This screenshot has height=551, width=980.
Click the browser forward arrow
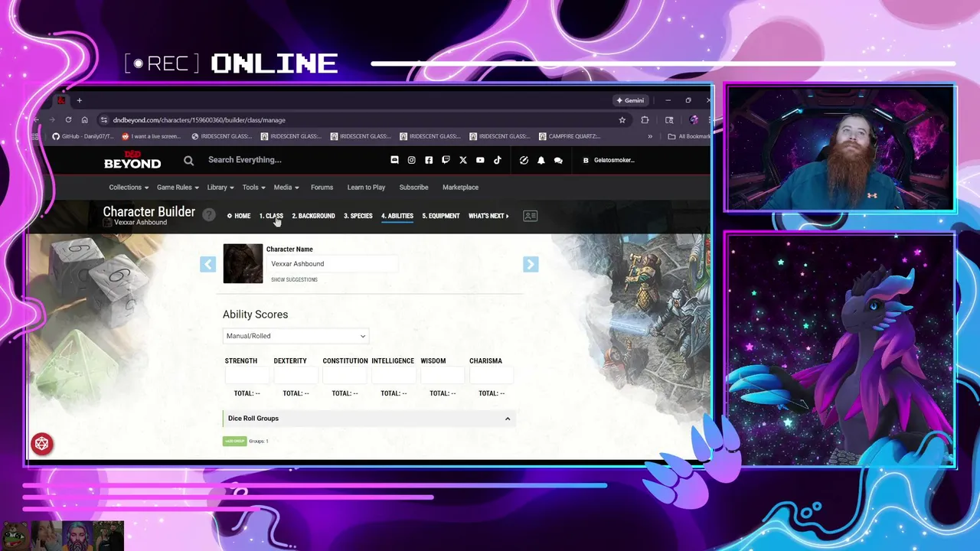point(52,119)
